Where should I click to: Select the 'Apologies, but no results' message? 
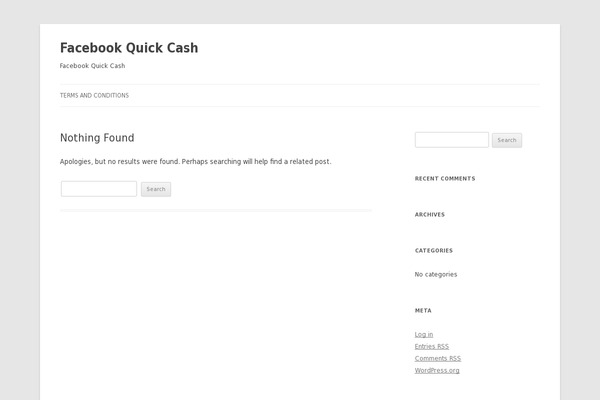point(196,162)
